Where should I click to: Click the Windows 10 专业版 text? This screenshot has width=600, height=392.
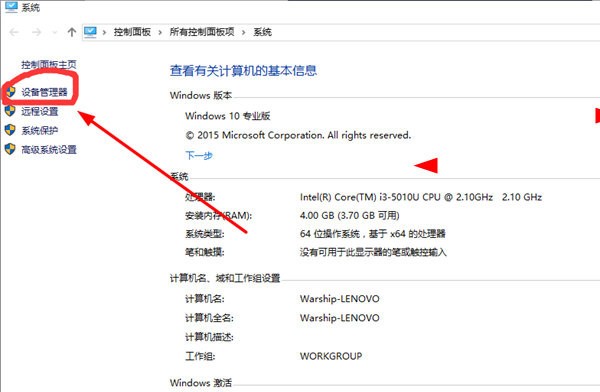point(228,116)
